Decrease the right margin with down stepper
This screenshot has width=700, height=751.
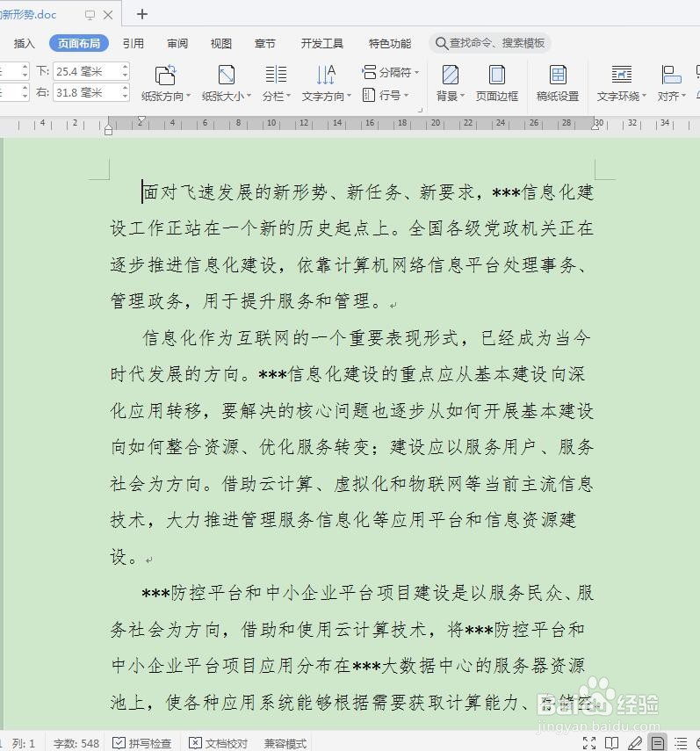pyautogui.click(x=125, y=97)
